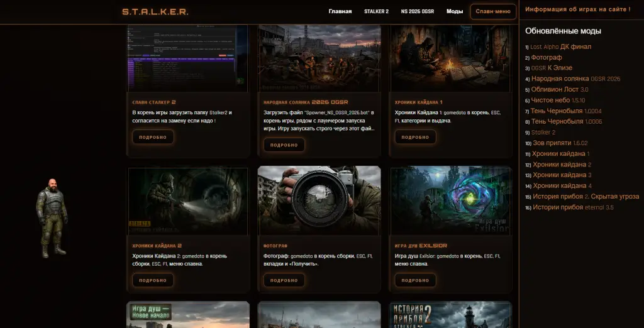Click the Хроники Кайдана 1 card title
644x328 pixels.
[418, 102]
